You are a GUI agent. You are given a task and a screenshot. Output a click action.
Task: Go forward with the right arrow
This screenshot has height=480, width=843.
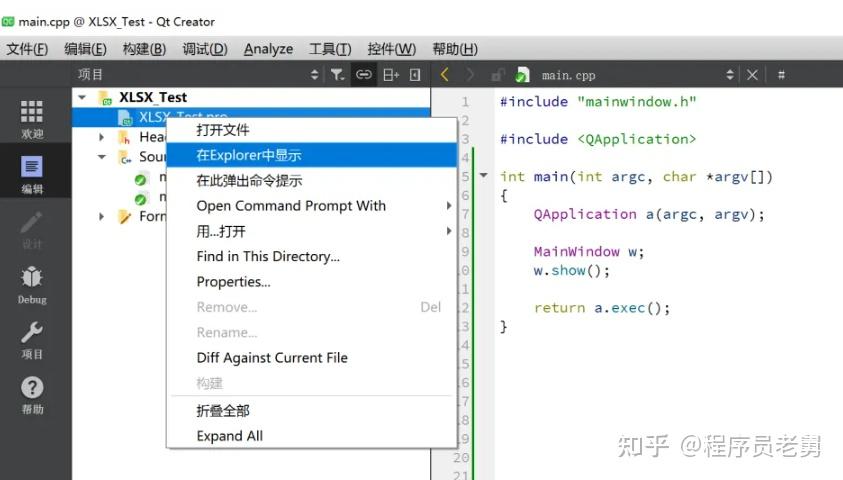click(470, 75)
